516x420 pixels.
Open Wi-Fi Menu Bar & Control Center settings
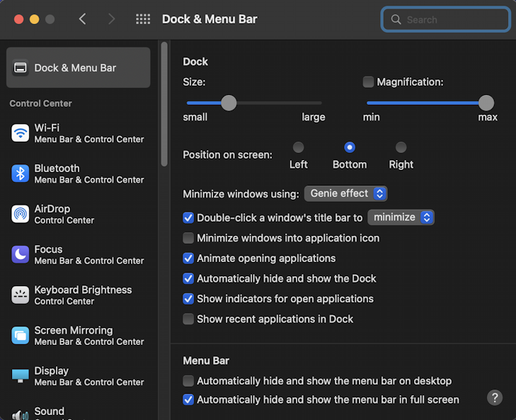[x=79, y=133]
